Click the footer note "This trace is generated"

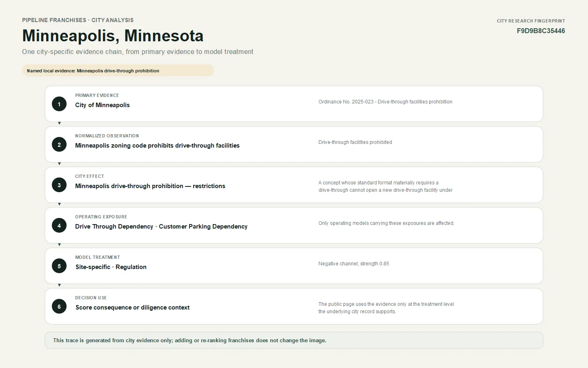(189, 340)
